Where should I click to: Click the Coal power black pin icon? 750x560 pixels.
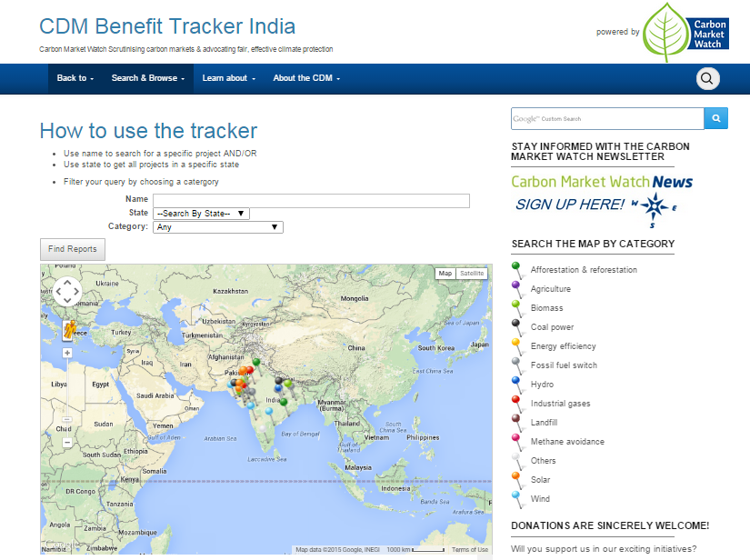(516, 327)
